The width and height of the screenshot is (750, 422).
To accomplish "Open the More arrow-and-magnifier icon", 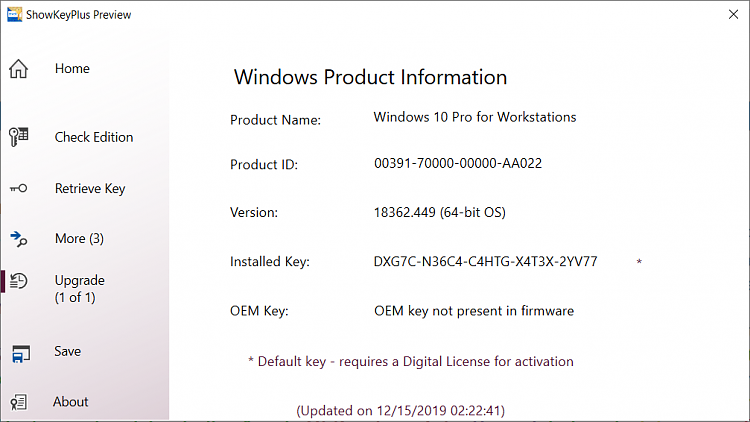I will tap(18, 239).
